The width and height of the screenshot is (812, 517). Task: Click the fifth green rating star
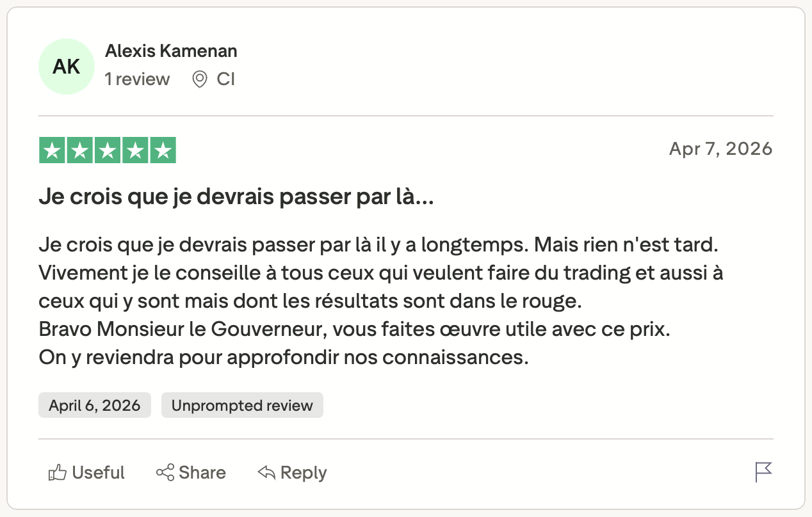pyautogui.click(x=163, y=150)
